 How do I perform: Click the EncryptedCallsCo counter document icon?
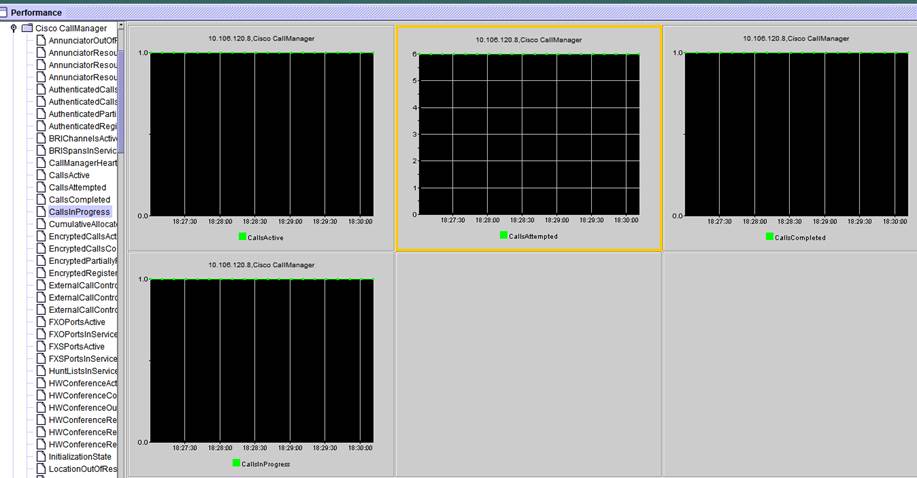[41, 249]
